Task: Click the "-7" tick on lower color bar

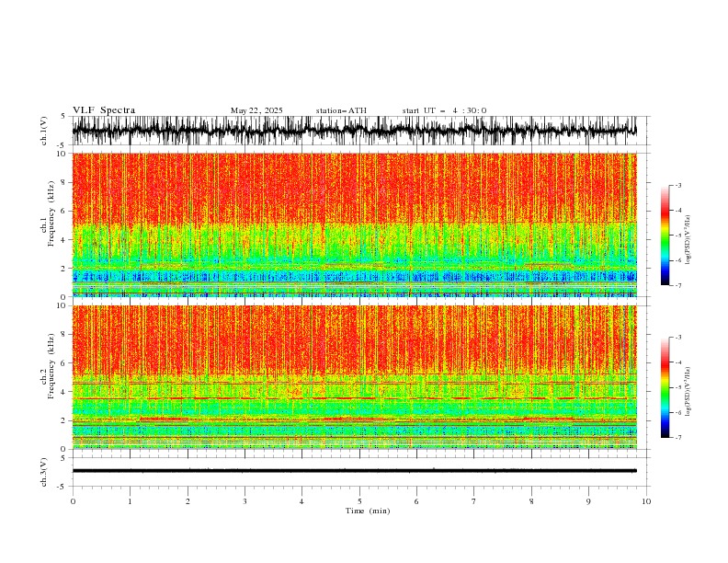Action: (678, 438)
